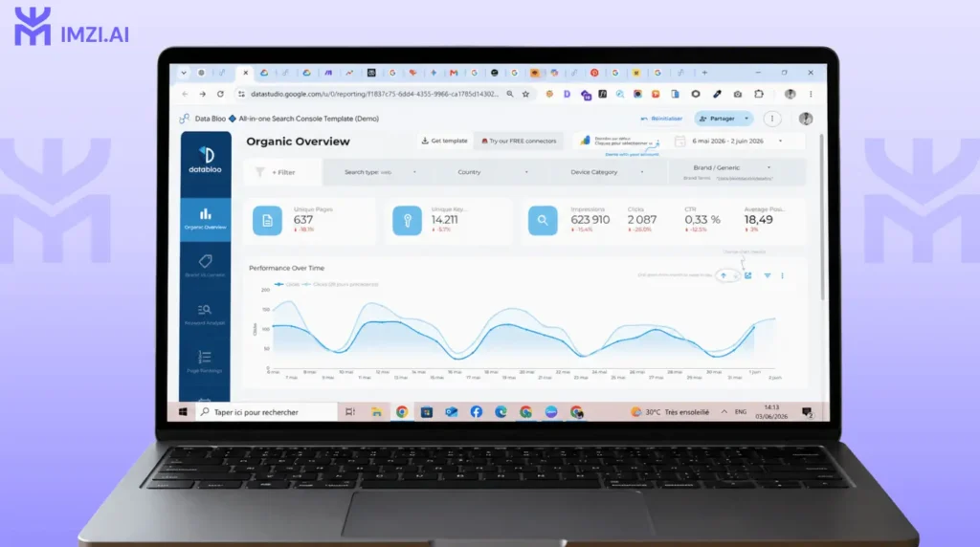Viewport: 980px width, 547px height.
Task: Click the Get template button
Action: click(x=444, y=142)
